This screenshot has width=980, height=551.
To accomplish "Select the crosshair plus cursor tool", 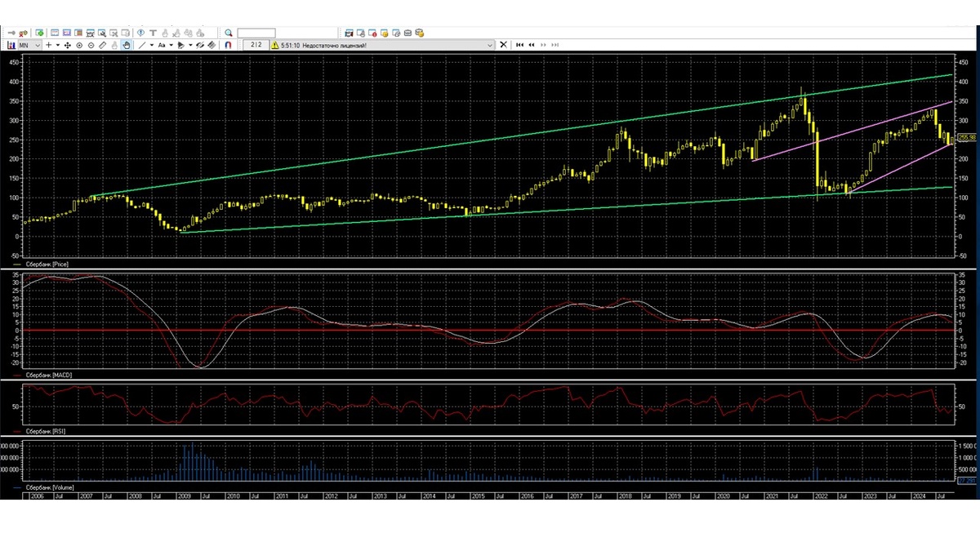I will point(48,45).
